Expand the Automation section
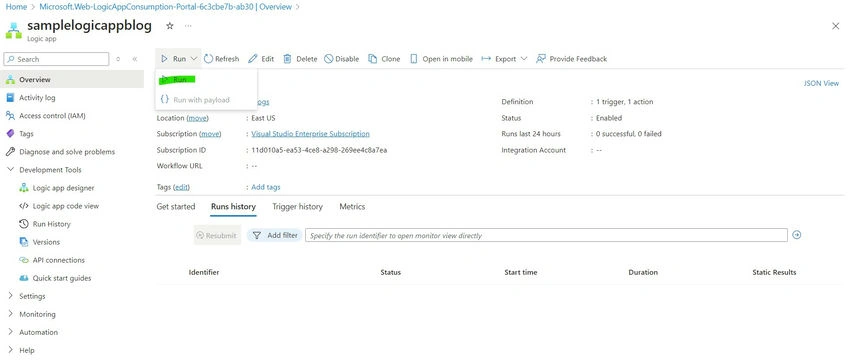 10,332
